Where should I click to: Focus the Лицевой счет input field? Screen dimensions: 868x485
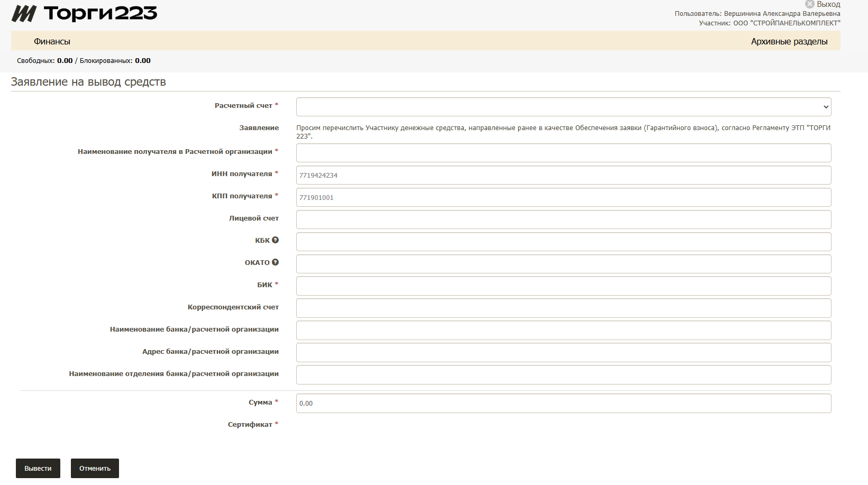pos(563,219)
